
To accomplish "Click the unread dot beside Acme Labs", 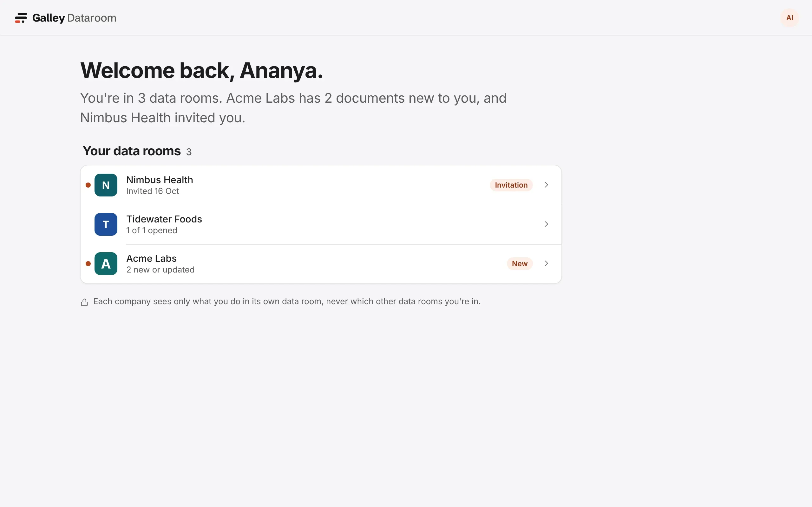I will coord(88,264).
